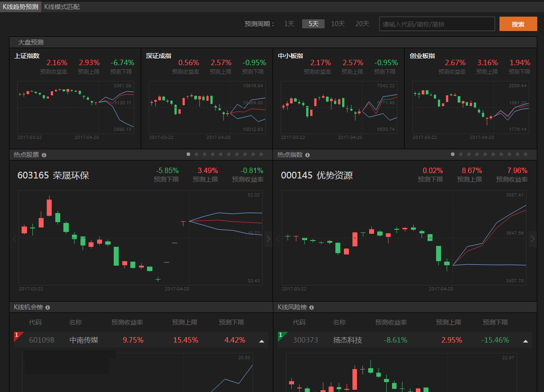Click 代码 column header in 机会榜
The image size is (544, 392).
pos(35,322)
